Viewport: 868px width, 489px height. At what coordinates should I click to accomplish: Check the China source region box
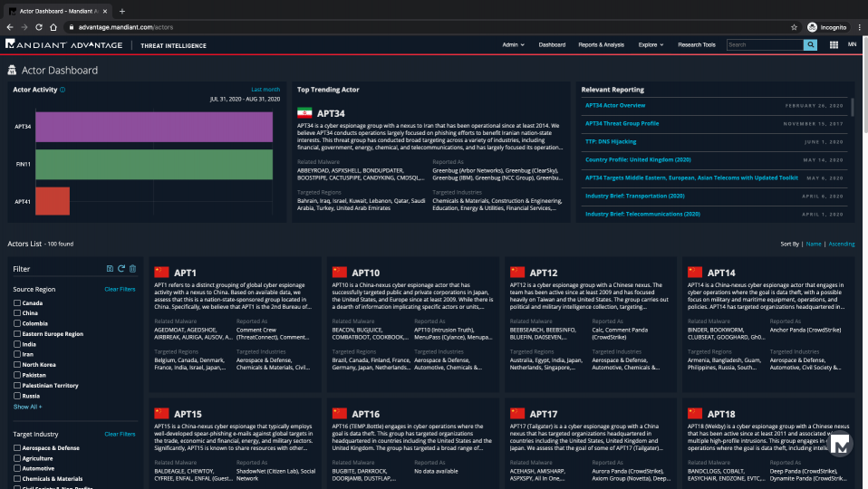click(17, 313)
